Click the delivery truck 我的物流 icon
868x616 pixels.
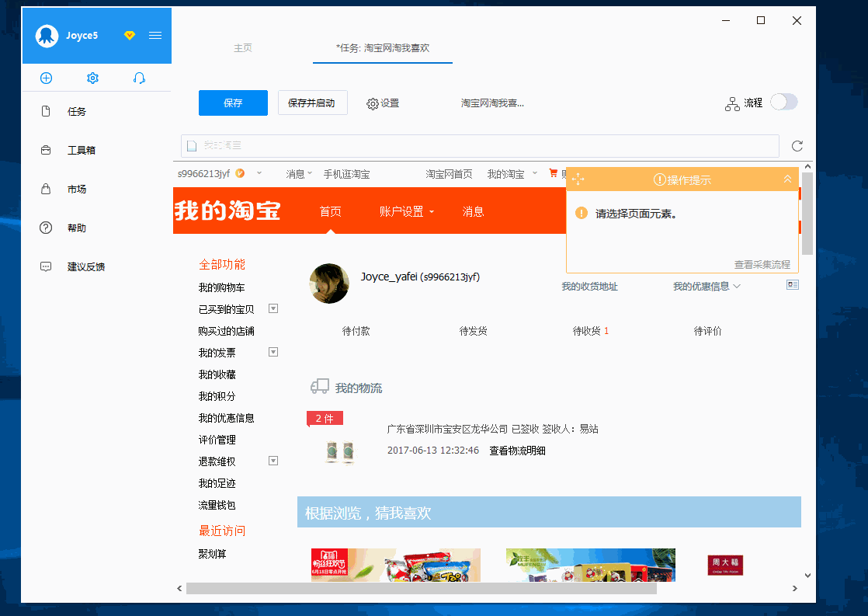[x=319, y=386]
